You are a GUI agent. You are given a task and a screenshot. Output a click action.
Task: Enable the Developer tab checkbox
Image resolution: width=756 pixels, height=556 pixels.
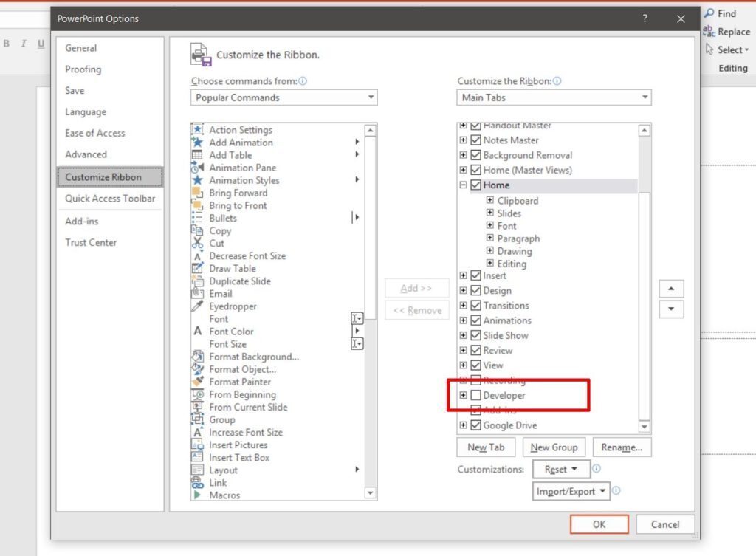coord(476,395)
